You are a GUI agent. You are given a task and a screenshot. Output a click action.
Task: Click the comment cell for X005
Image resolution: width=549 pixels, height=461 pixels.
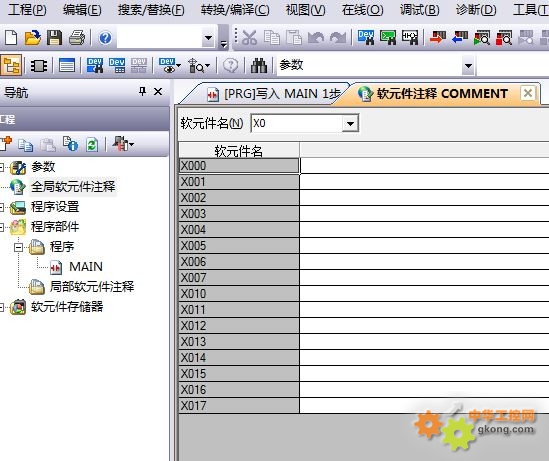424,245
